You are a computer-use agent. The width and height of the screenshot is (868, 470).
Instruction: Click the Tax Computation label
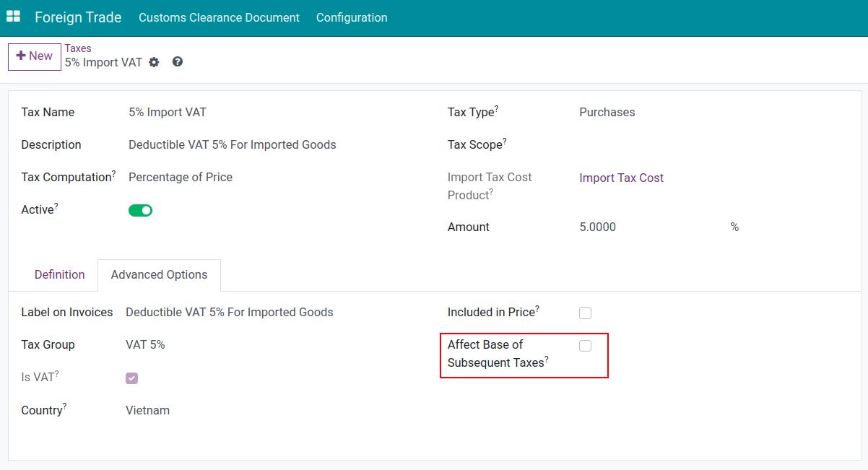[x=69, y=177]
